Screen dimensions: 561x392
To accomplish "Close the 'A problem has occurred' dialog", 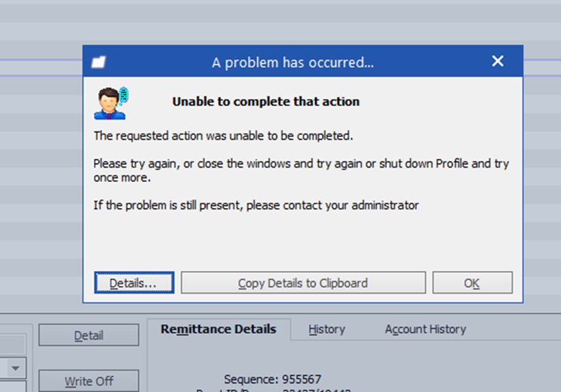I will point(498,62).
